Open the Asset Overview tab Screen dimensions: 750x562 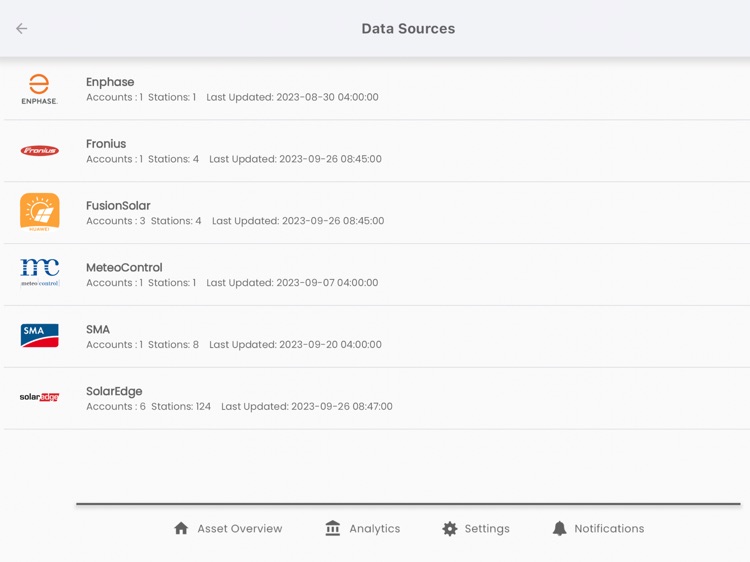[x=228, y=529]
